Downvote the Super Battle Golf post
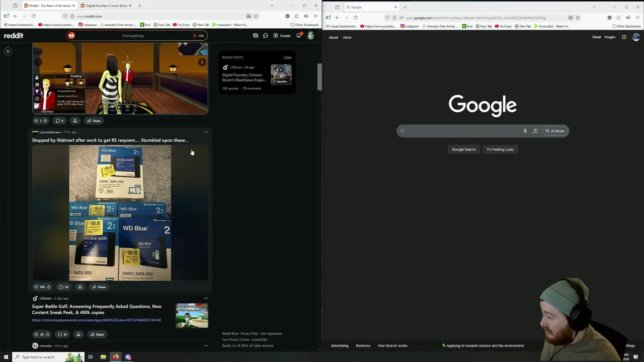 (x=47, y=334)
